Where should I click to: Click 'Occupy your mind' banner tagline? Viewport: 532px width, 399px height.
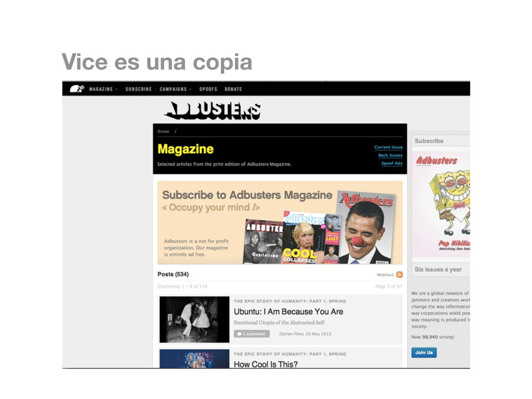point(211,207)
